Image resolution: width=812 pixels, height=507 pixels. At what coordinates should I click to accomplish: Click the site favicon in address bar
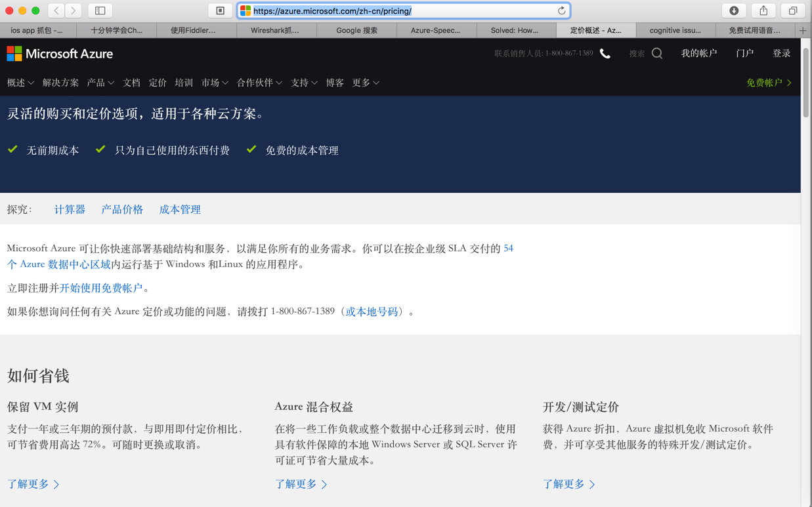pos(246,10)
